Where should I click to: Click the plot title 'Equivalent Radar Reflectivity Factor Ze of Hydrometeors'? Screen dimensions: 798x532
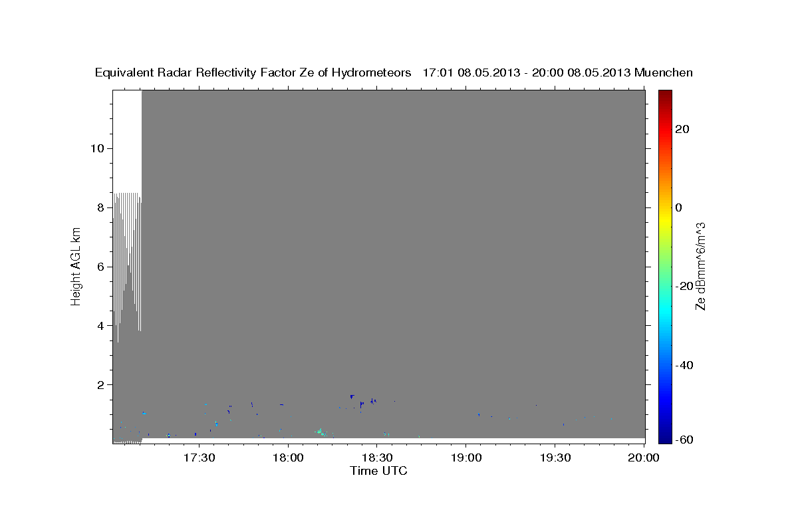pyautogui.click(x=253, y=73)
